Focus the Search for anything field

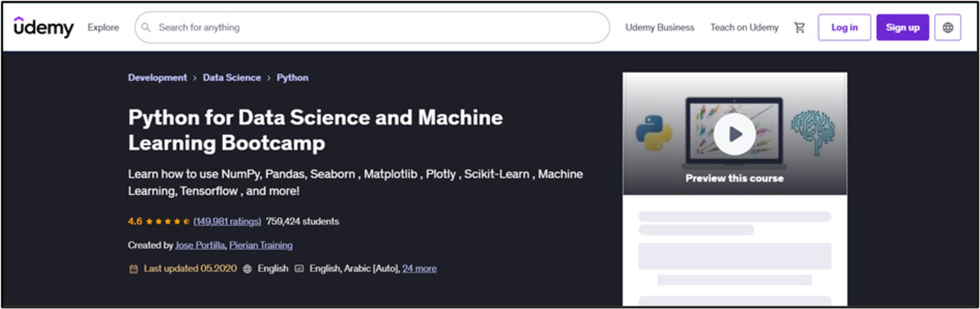[372, 27]
